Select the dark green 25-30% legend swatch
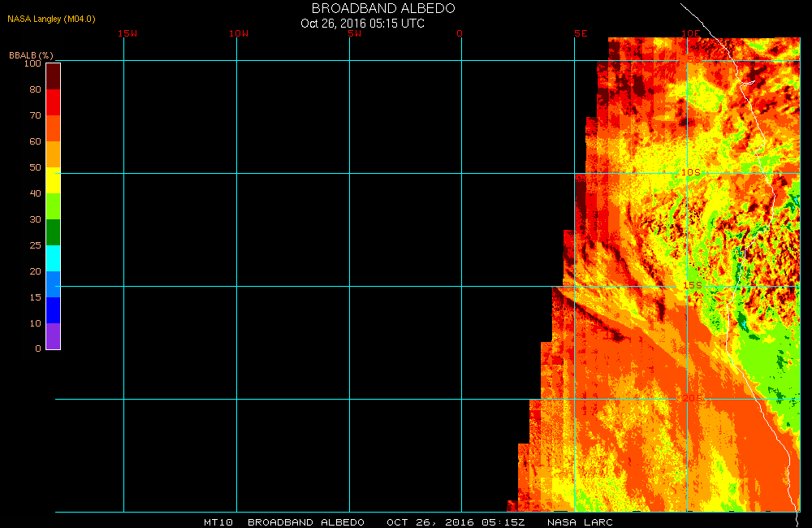Screen dimensions: 812x528 point(53,232)
